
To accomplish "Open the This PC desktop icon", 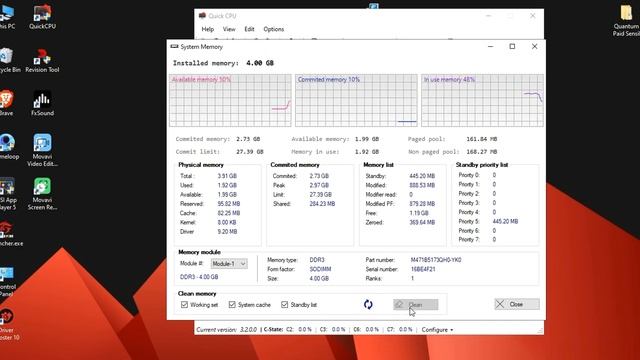I will [x=7, y=17].
